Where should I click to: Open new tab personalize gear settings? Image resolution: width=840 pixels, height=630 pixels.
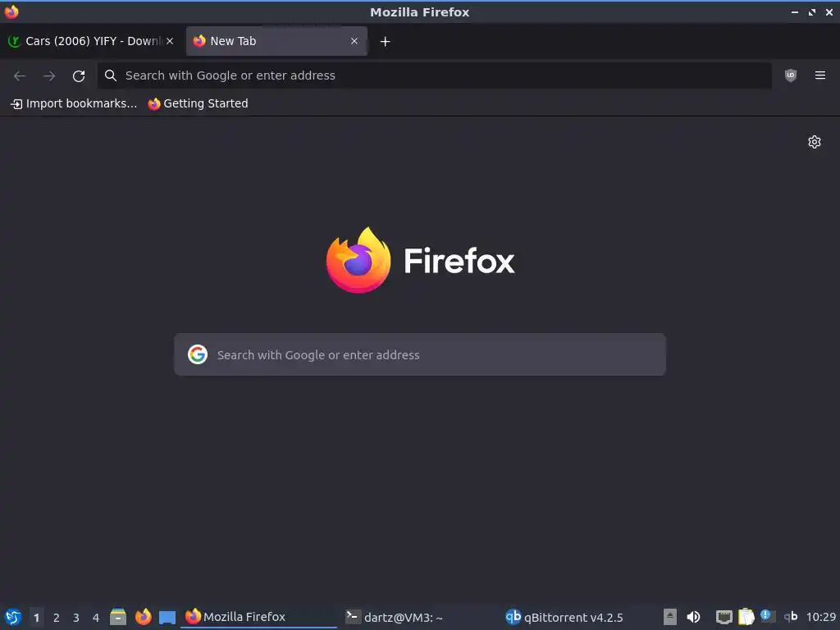pyautogui.click(x=815, y=142)
